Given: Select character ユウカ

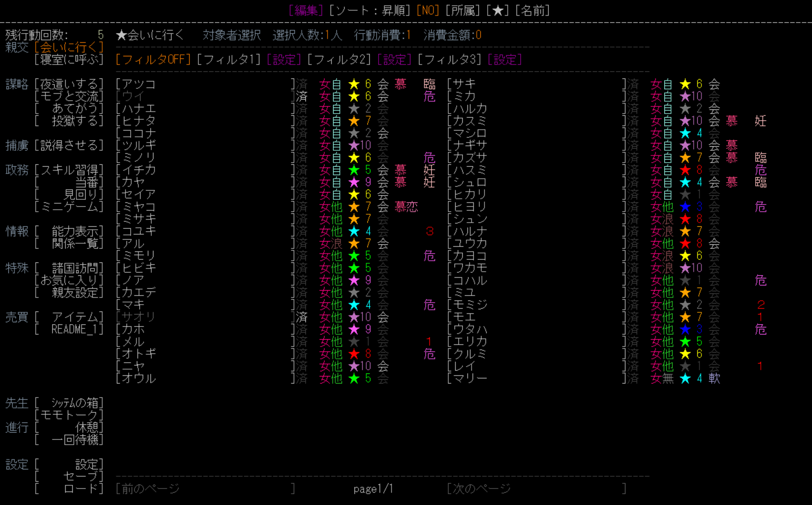Looking at the screenshot, I should point(537,244).
